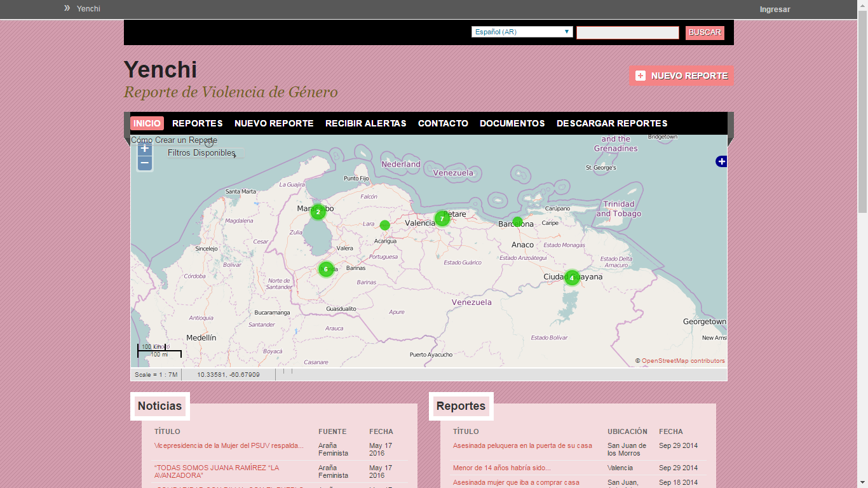
Task: Open the REPORTES menu item
Action: (197, 123)
